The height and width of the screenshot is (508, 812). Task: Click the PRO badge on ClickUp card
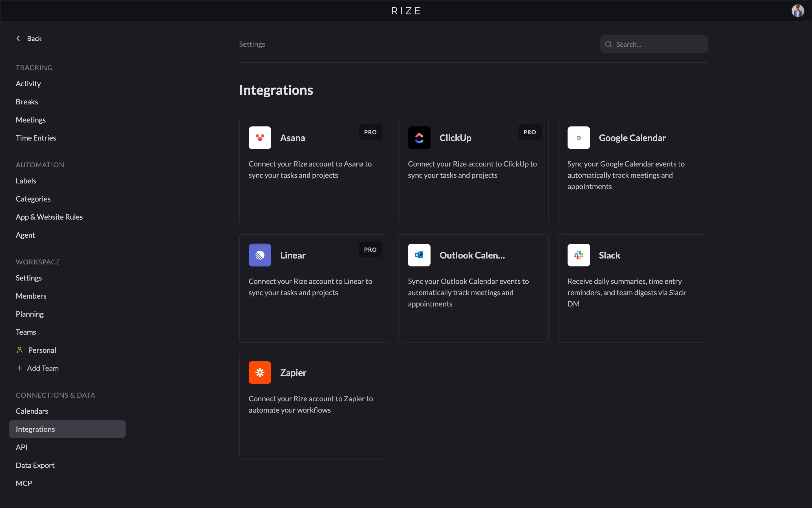pyautogui.click(x=529, y=132)
